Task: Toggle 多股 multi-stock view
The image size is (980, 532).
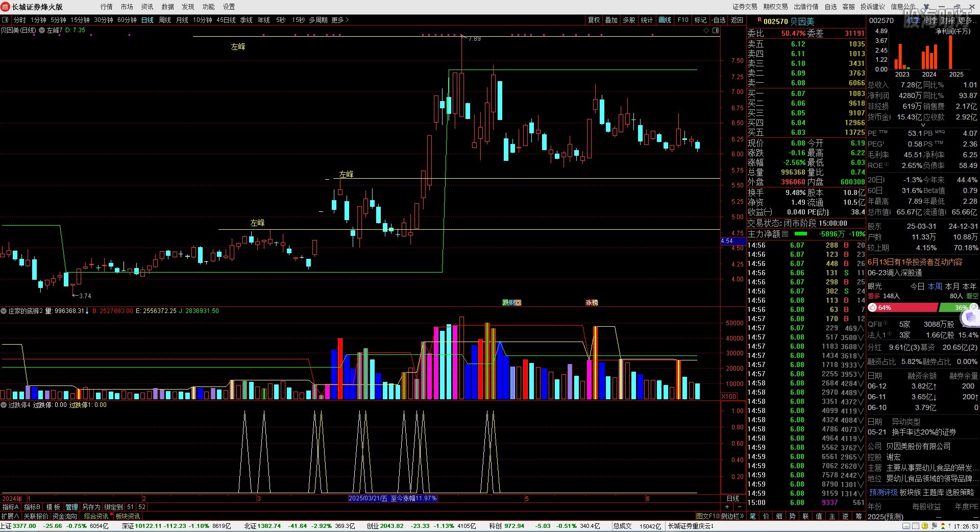Action: 629,20
